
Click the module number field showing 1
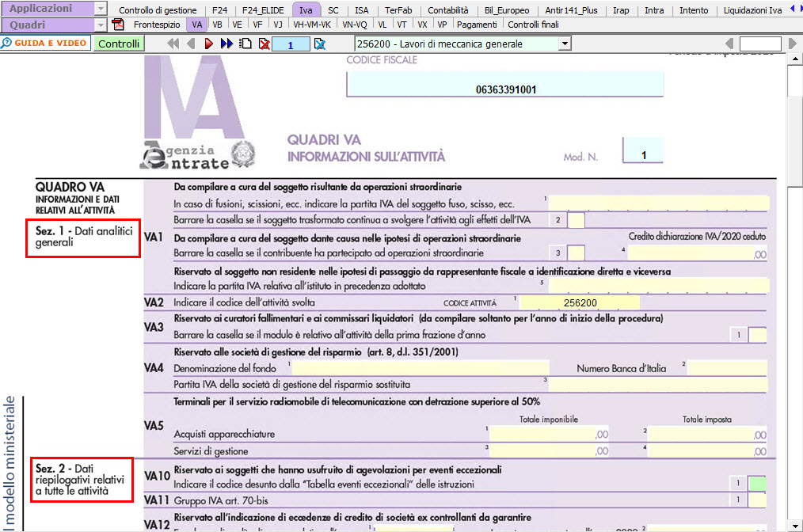tap(291, 44)
